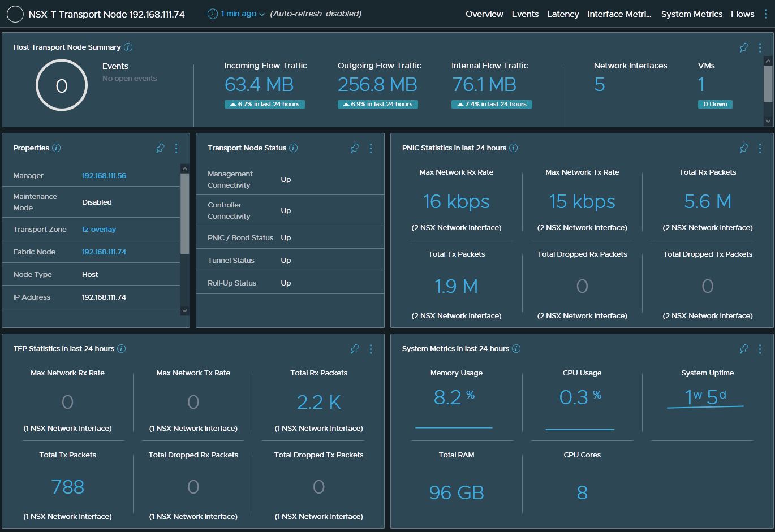
Task: Click the scroll down arrow in the Summary panel
Action: pos(768,121)
